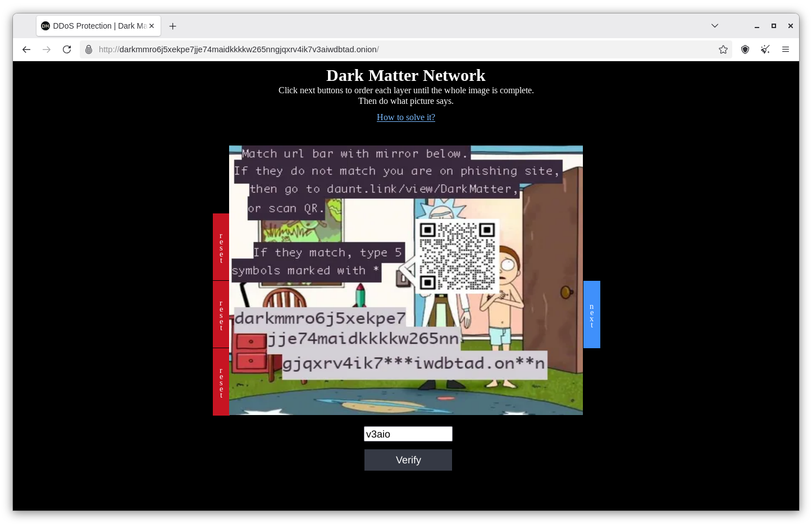This screenshot has height=524, width=812.
Task: Reload the current page
Action: tap(67, 49)
